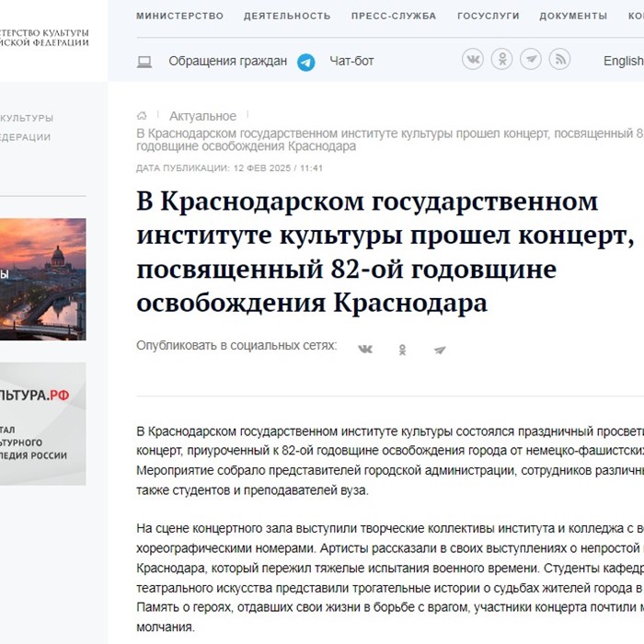Open the Telegram outline icon in the header
The width and height of the screenshot is (644, 644).
(x=531, y=59)
